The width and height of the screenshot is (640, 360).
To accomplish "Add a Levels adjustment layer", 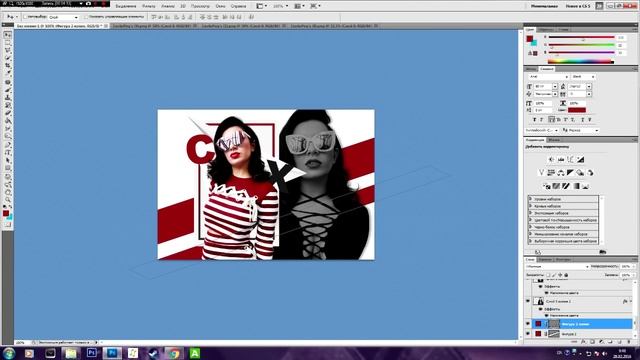I will tap(561, 160).
